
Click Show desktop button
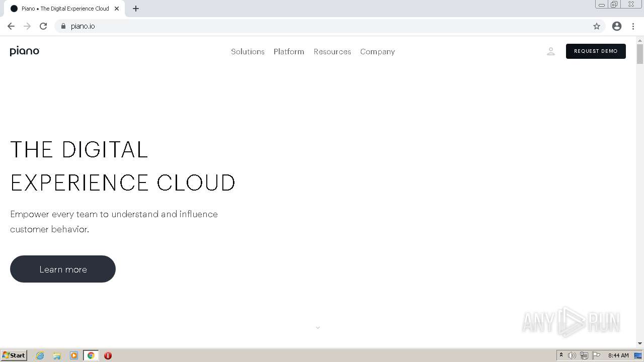(x=638, y=355)
